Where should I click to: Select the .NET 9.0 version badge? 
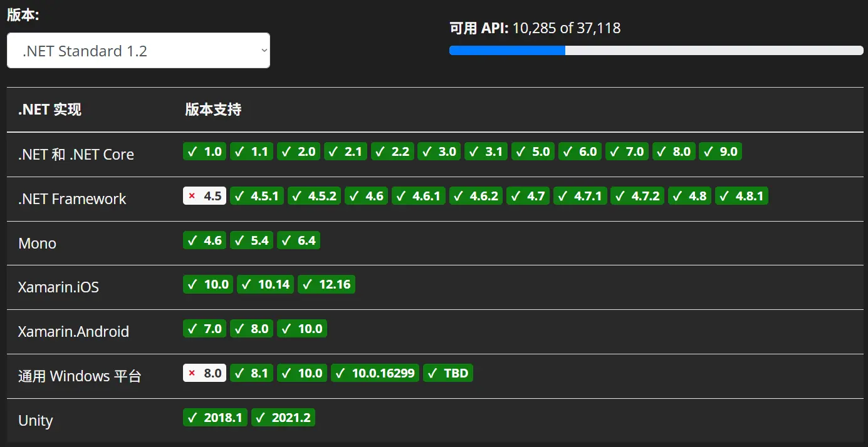point(720,152)
